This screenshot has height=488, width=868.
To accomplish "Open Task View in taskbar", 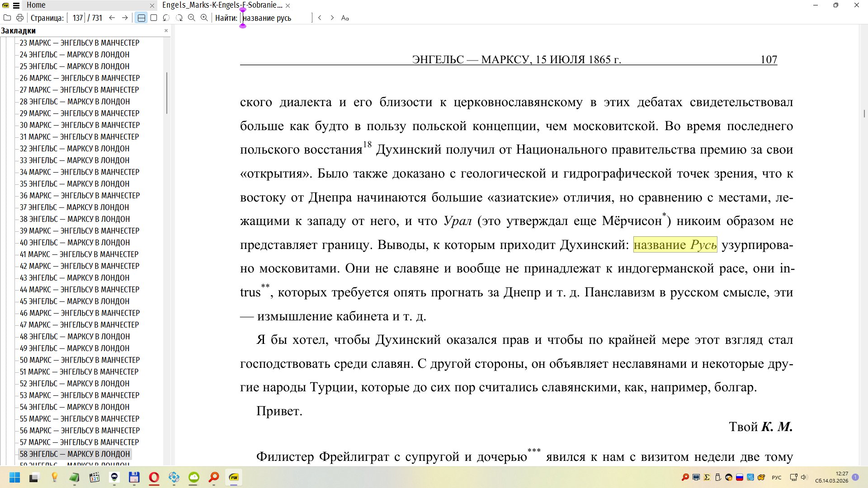I will [x=34, y=477].
